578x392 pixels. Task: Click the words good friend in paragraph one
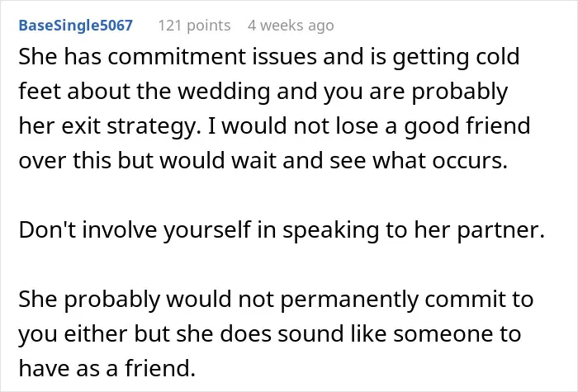coord(467,126)
